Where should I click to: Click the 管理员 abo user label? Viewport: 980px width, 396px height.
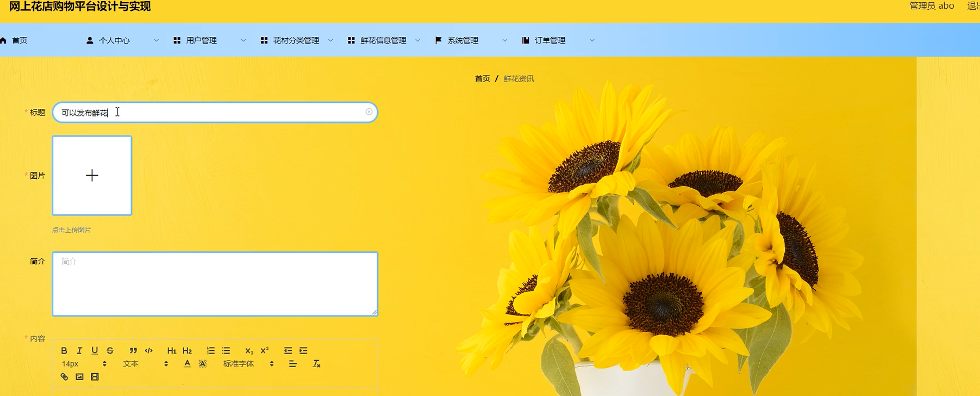(x=932, y=5)
